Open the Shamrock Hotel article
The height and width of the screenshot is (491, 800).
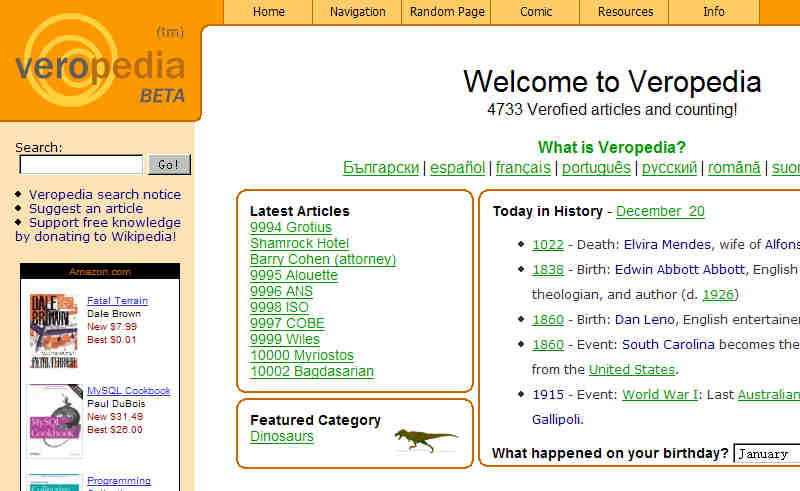click(299, 243)
